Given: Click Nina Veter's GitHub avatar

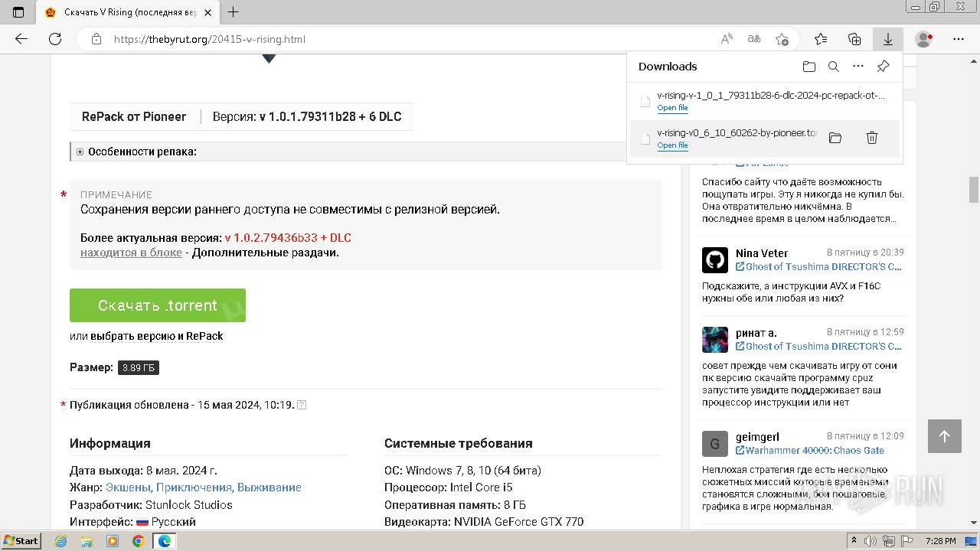Looking at the screenshot, I should tap(715, 260).
